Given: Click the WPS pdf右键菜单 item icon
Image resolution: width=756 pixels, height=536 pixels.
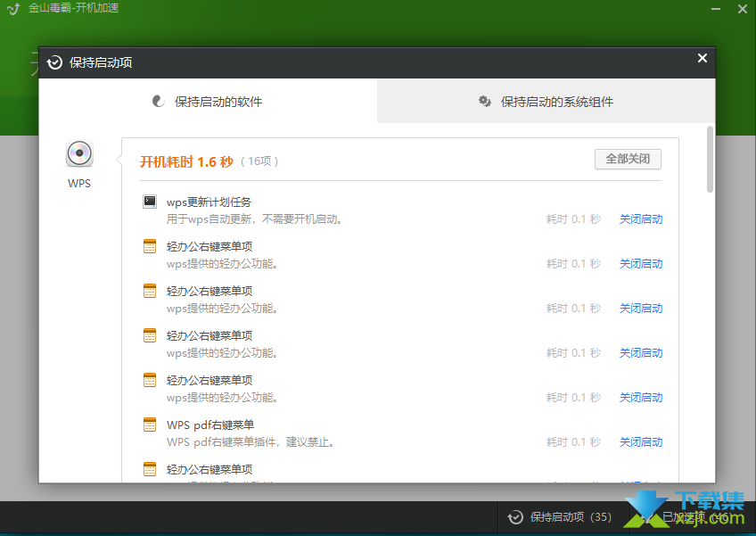Looking at the screenshot, I should pos(150,425).
